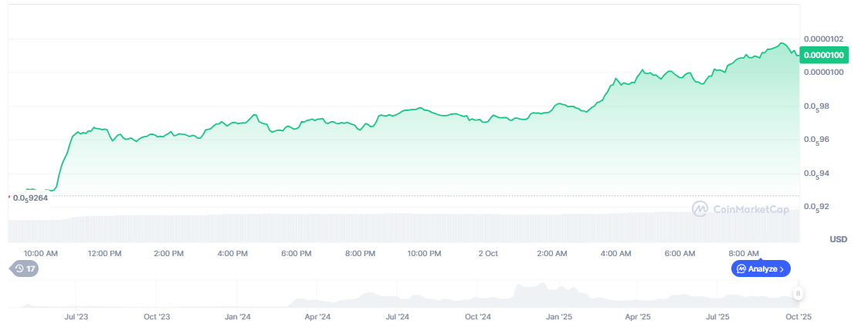Image resolution: width=868 pixels, height=331 pixels.
Task: Click the 4:00 PM time axis label
Action: coord(232,254)
